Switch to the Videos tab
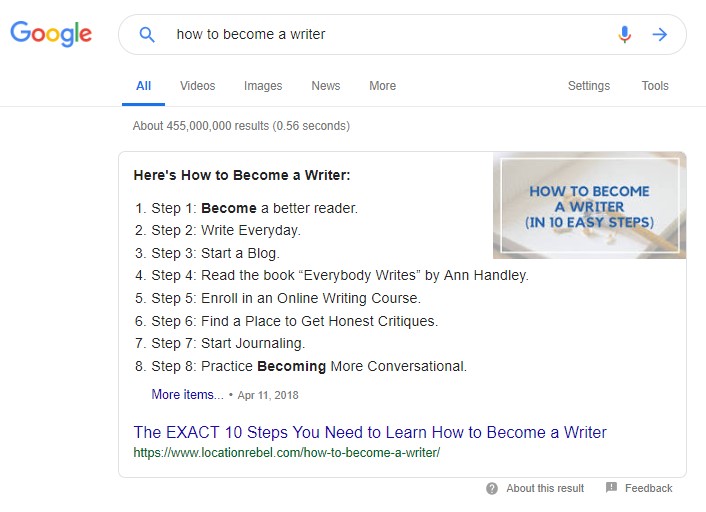The image size is (706, 512). click(x=197, y=86)
